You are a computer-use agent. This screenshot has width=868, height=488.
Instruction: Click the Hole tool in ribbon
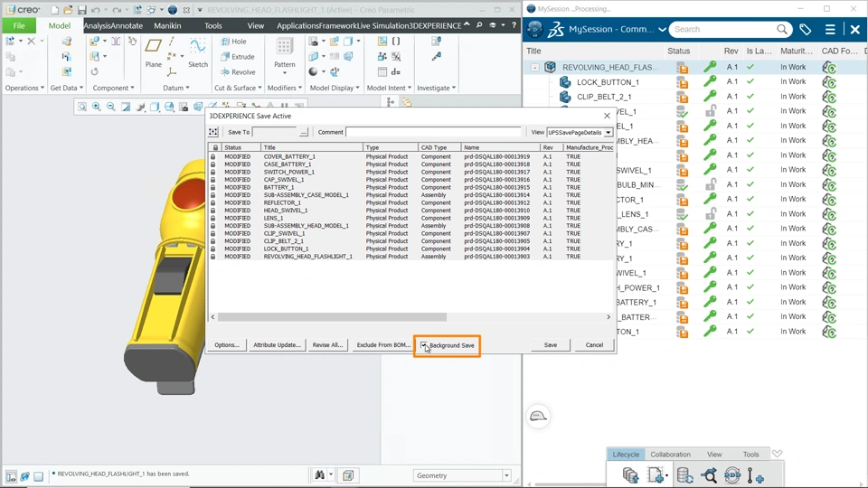tap(233, 42)
